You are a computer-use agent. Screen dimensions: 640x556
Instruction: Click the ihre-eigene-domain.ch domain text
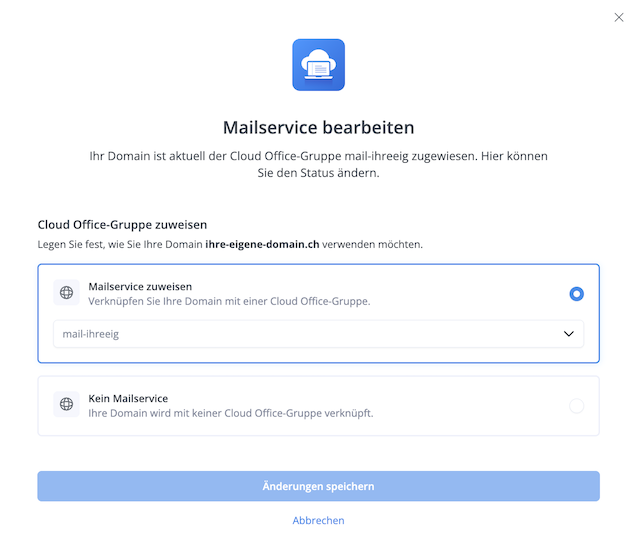[262, 244]
